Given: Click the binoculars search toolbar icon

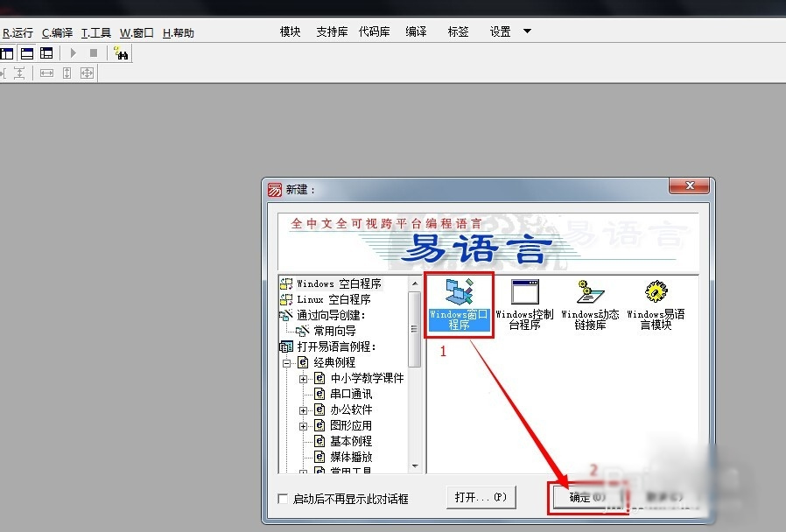Looking at the screenshot, I should [121, 53].
